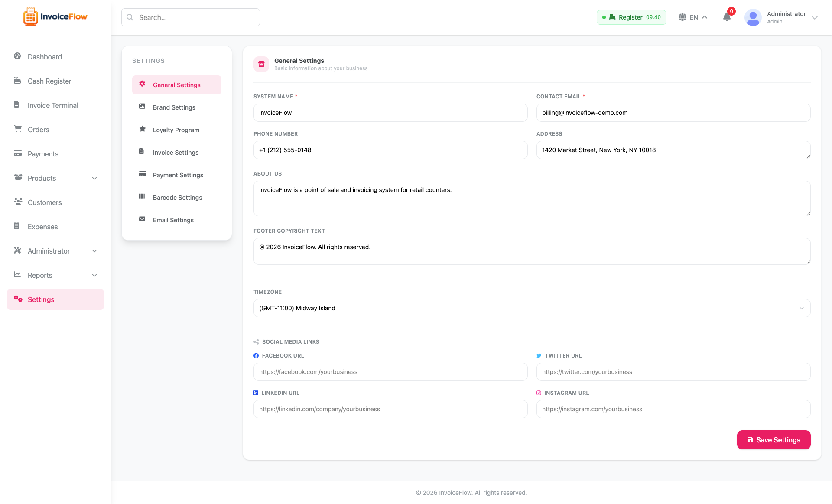Image resolution: width=832 pixels, height=504 pixels.
Task: Open the Administrator account dropdown arrow
Action: [x=815, y=18]
